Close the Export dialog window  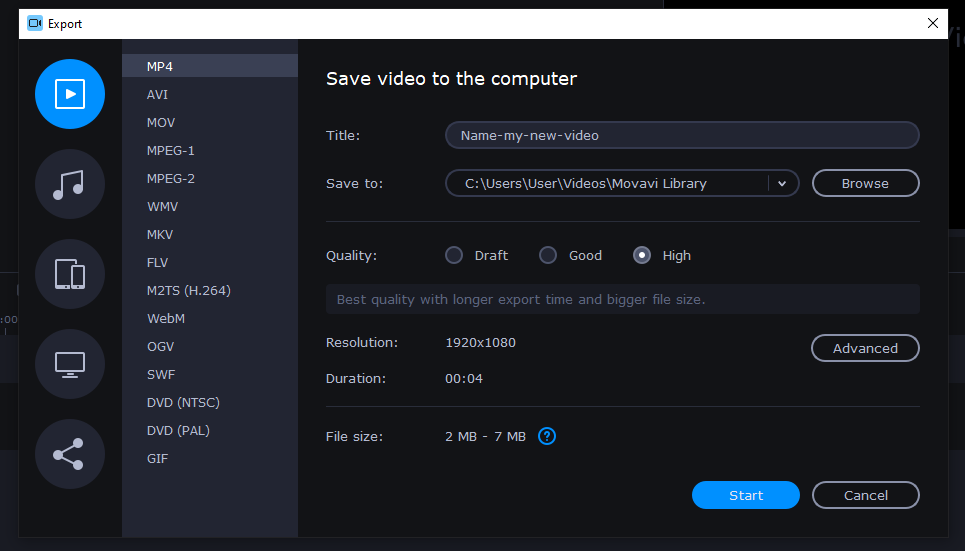click(x=933, y=23)
